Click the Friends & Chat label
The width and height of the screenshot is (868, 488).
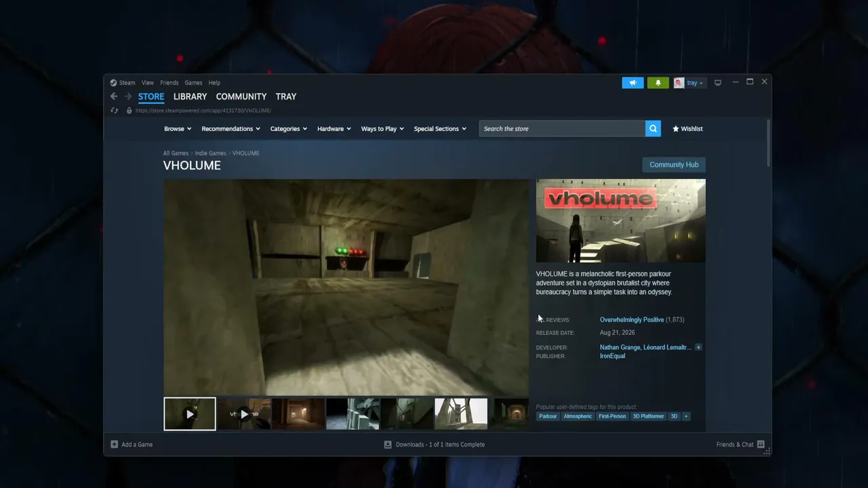[735, 445]
